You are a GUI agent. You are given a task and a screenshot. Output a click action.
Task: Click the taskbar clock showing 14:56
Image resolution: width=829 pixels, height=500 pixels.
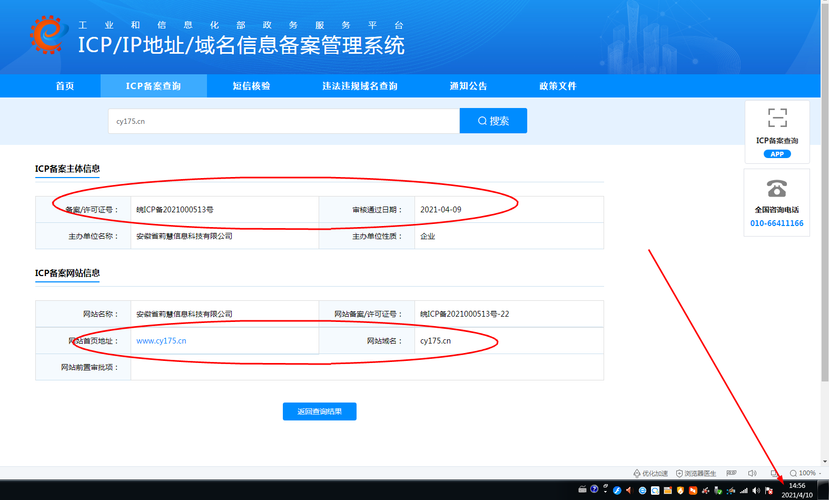[x=797, y=490]
